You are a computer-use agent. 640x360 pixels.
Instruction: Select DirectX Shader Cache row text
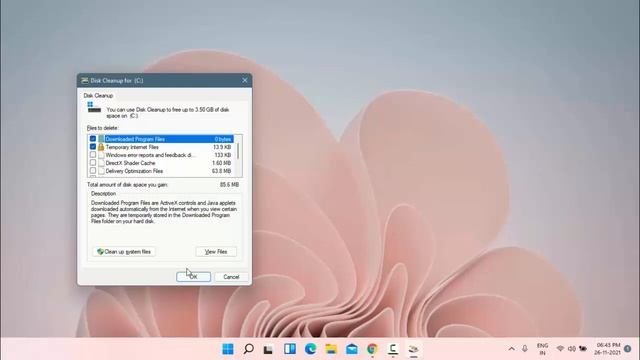coord(130,163)
